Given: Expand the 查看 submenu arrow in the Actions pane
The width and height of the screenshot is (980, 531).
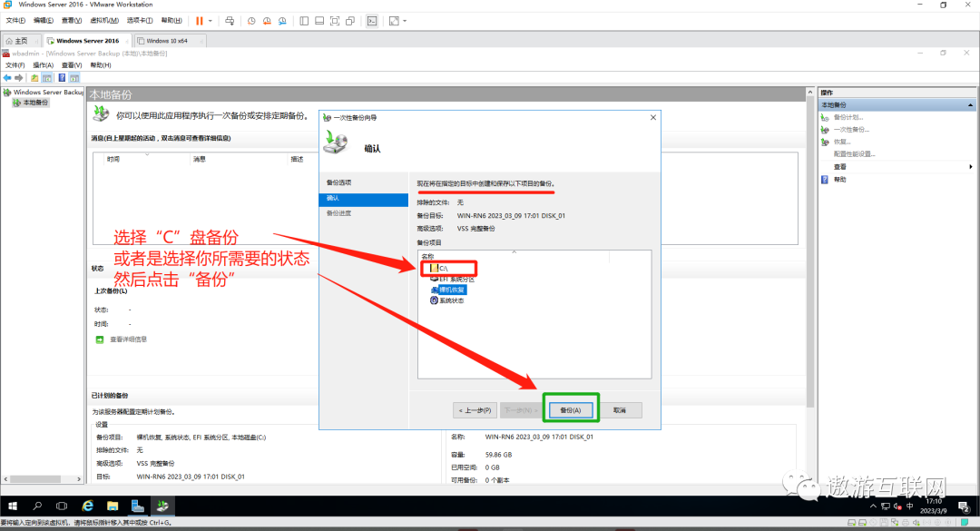Looking at the screenshot, I should click(971, 167).
